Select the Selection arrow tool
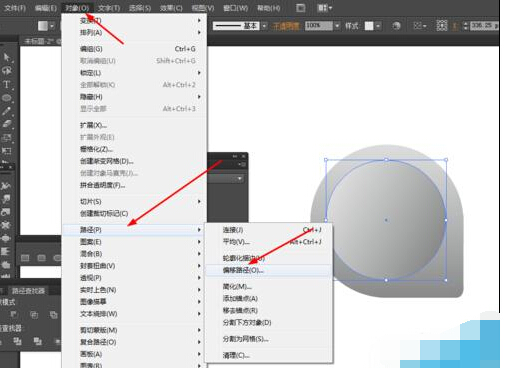 click(6, 57)
